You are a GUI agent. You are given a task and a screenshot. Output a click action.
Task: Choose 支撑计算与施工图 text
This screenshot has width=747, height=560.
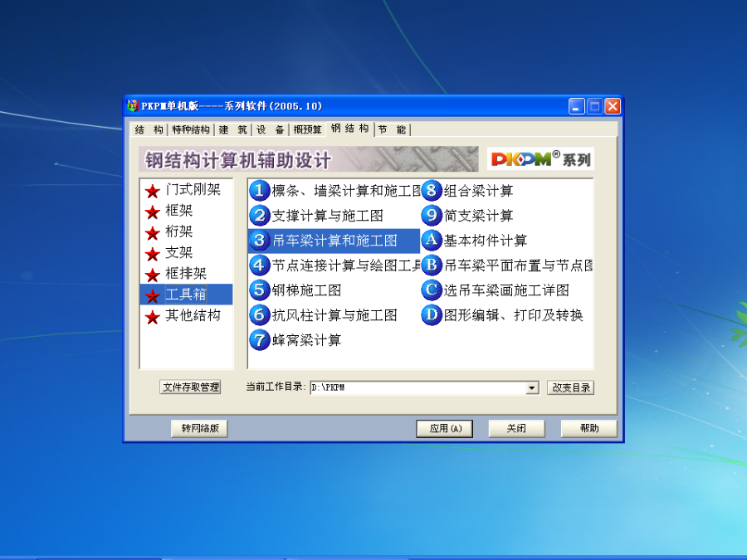click(327, 216)
